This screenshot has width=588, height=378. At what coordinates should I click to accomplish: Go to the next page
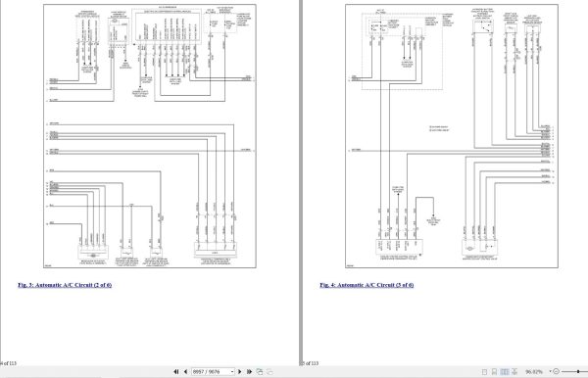coord(240,371)
